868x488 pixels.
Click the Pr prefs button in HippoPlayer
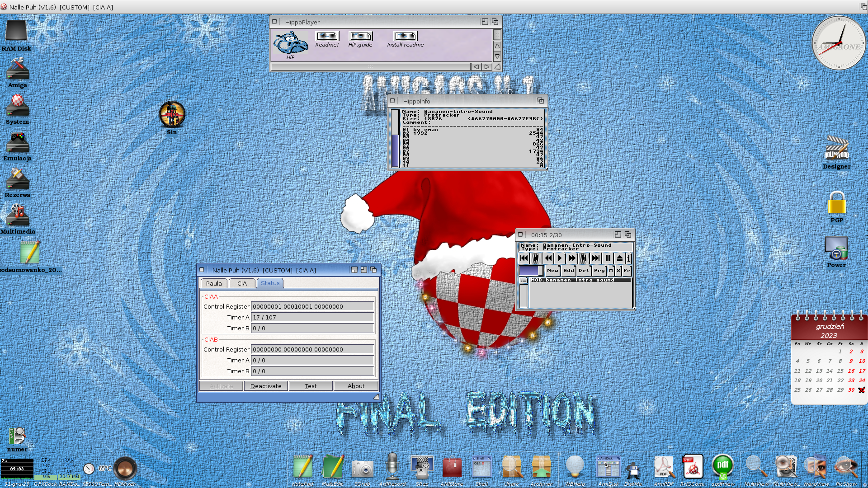(627, 271)
